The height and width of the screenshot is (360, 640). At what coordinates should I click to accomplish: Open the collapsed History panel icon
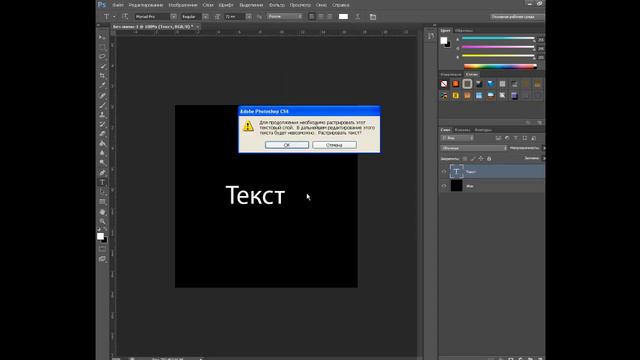431,36
